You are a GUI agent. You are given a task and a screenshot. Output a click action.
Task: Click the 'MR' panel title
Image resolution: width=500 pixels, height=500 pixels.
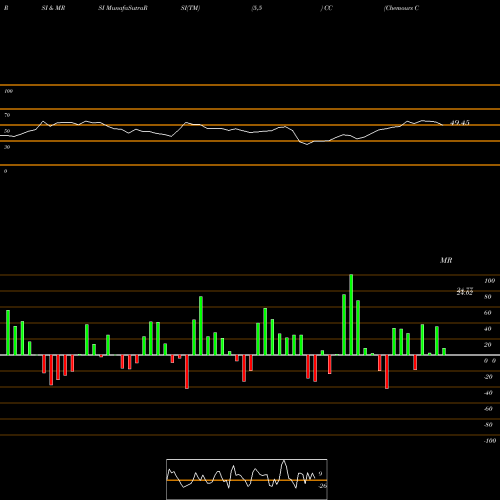[446, 260]
